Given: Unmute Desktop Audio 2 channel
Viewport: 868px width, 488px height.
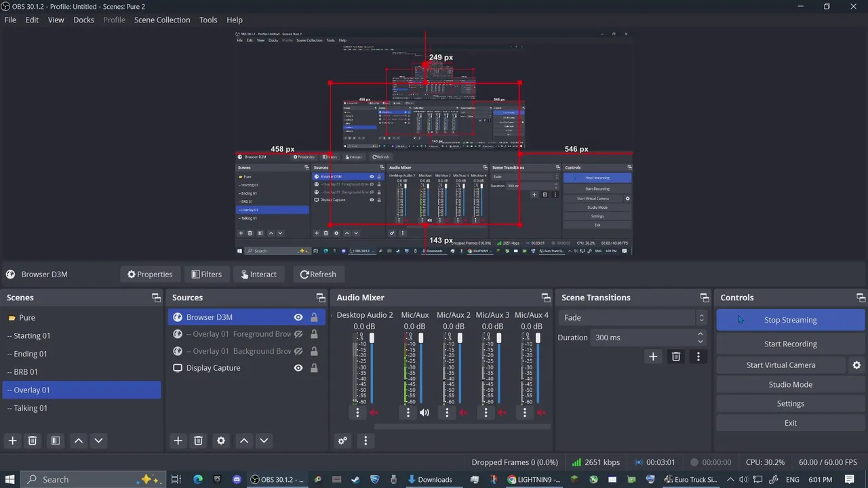Looking at the screenshot, I should point(374,413).
